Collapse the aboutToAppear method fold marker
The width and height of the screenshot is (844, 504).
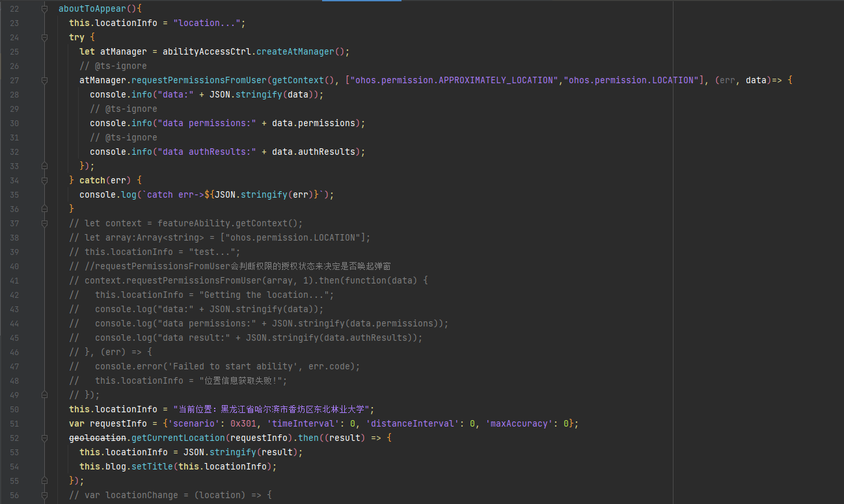pos(45,9)
